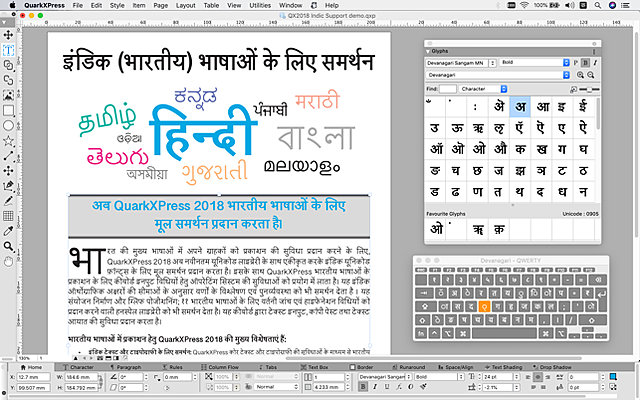The width and height of the screenshot is (640, 400).
Task: Switch to the Column Flow tab
Action: click(x=220, y=367)
